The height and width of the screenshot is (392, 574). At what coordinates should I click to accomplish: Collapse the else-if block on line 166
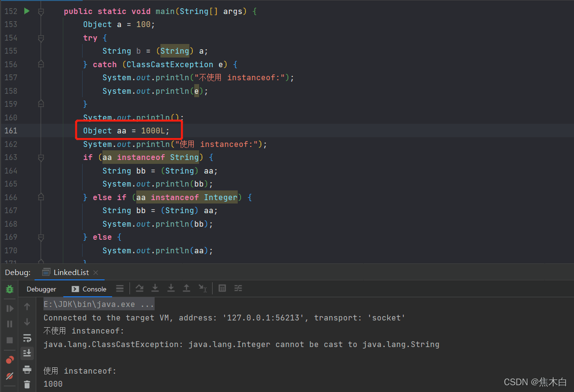[41, 197]
